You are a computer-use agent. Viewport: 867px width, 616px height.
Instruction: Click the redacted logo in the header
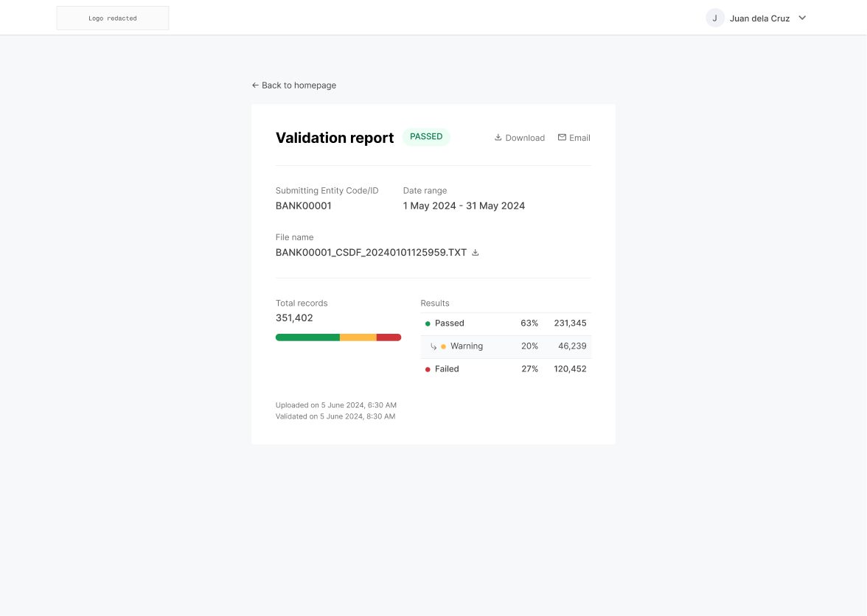pyautogui.click(x=112, y=18)
